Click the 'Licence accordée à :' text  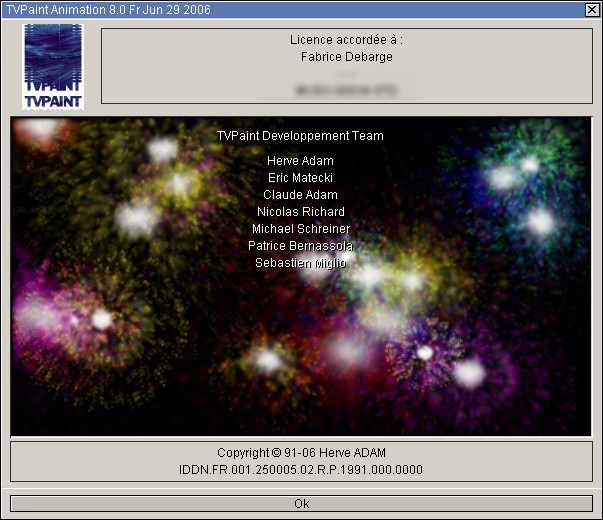click(346, 40)
